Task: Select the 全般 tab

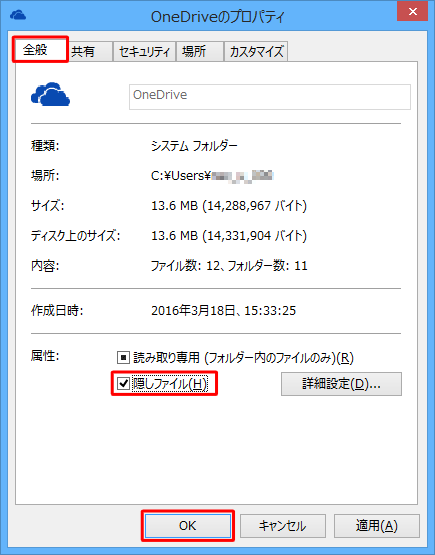Action: click(x=40, y=50)
